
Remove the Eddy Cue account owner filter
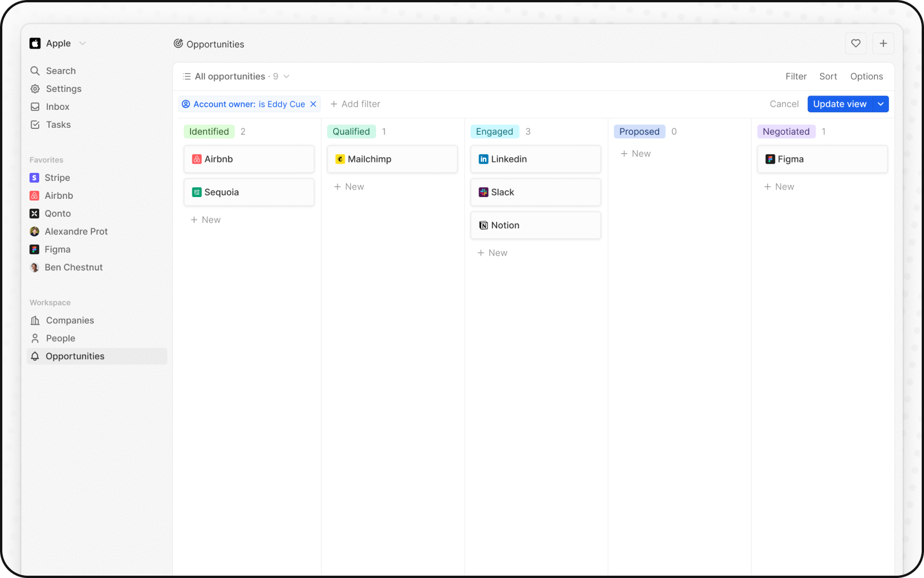pos(314,104)
